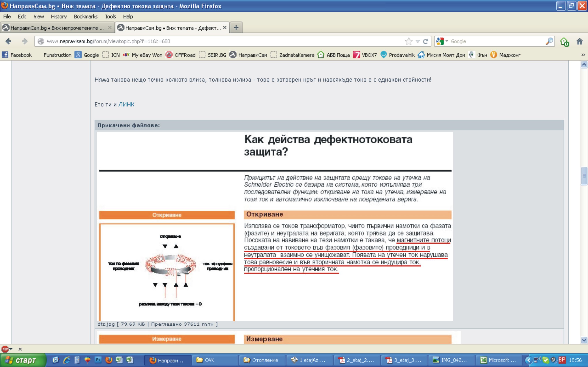
Task: Open the VBOX7 bookmark
Action: pyautogui.click(x=365, y=55)
